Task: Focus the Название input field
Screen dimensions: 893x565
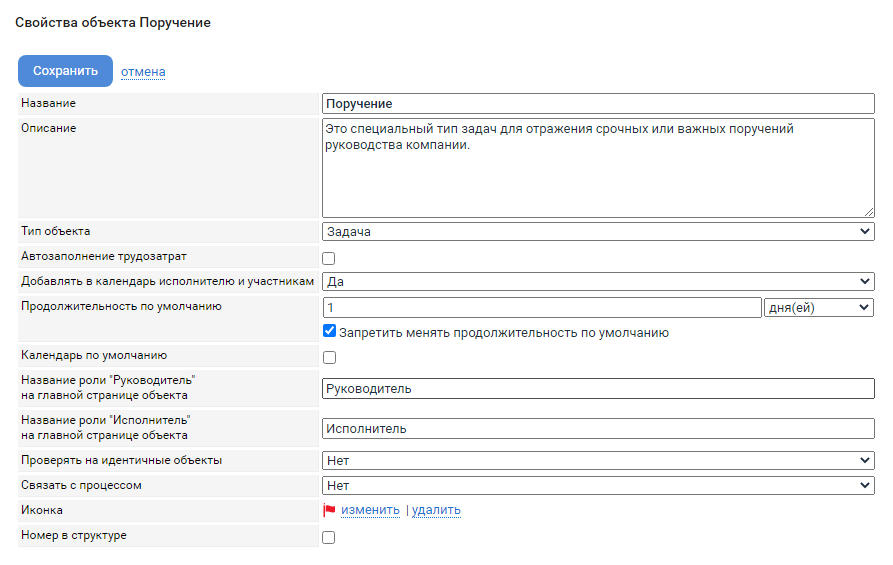Action: (598, 104)
